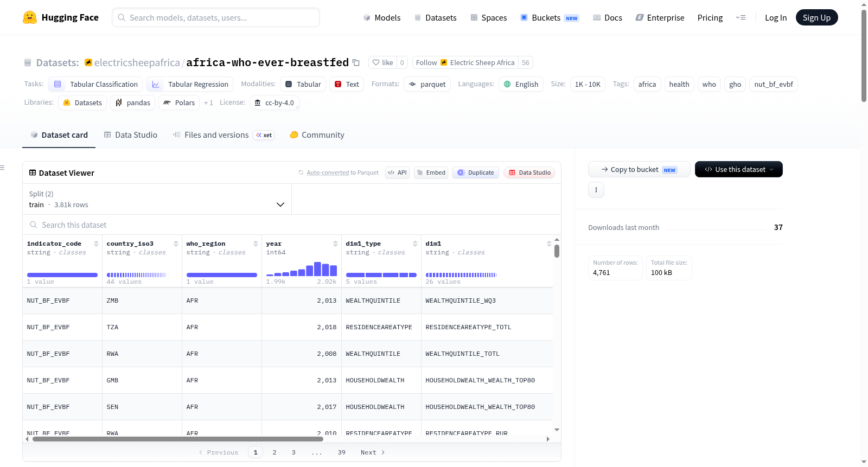Expand the navigation more menu icon
This screenshot has width=868, height=467.
pos(741,17)
